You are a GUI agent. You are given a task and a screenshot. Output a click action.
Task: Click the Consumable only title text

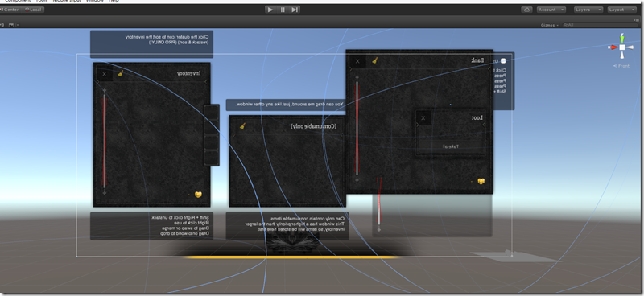(313, 126)
